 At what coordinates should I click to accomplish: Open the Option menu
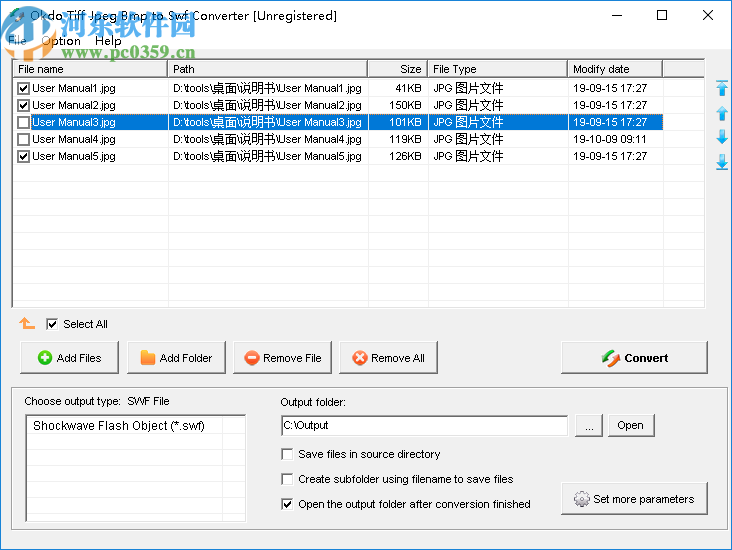(61, 41)
